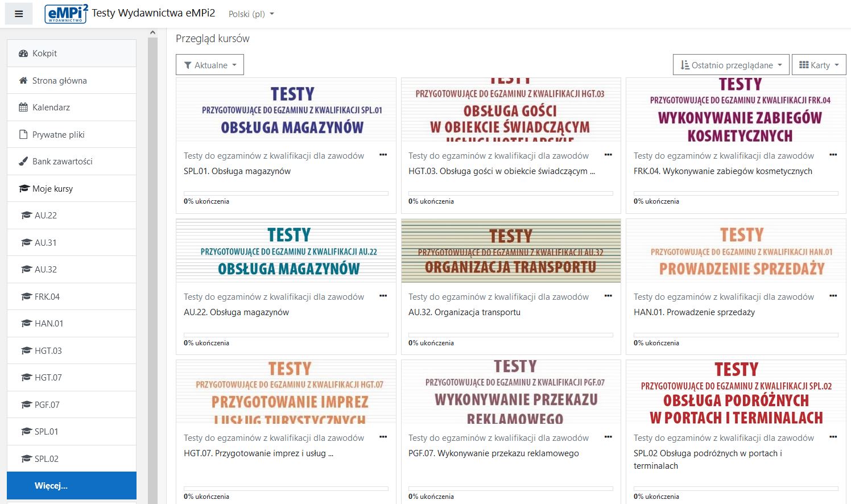
Task: Go to Strona główna home icon
Action: pyautogui.click(x=23, y=81)
